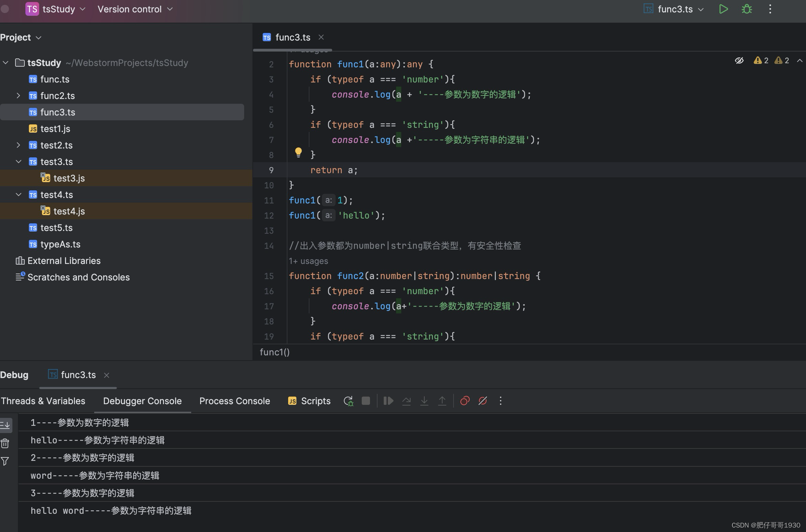Run func3.ts with the green play icon
The width and height of the screenshot is (806, 532).
pyautogui.click(x=723, y=9)
